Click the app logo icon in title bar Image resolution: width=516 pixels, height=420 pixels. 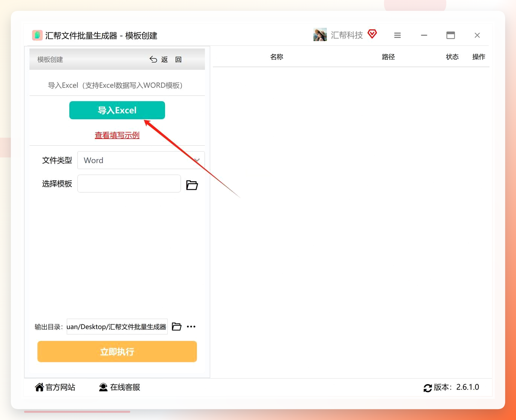pyautogui.click(x=37, y=35)
